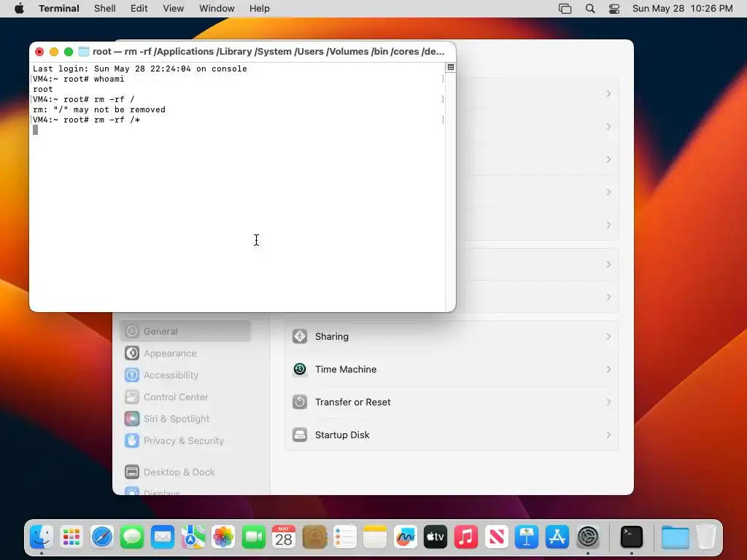Open Control Center in menu bar

(614, 9)
